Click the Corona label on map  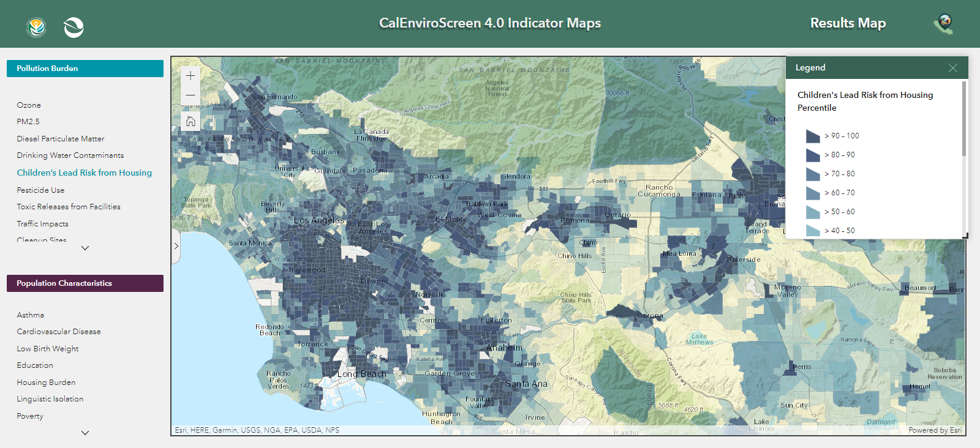tap(650, 316)
